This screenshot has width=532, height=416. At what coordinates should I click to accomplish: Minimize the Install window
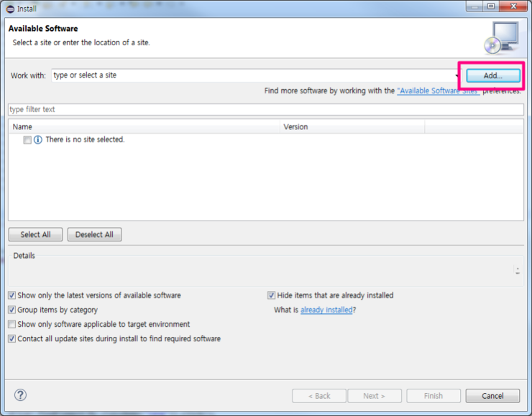click(x=474, y=6)
